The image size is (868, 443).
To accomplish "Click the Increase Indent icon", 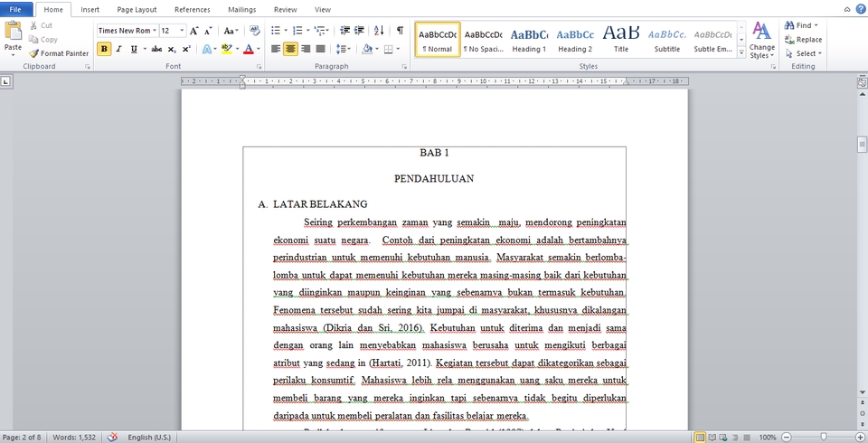I will point(359,31).
